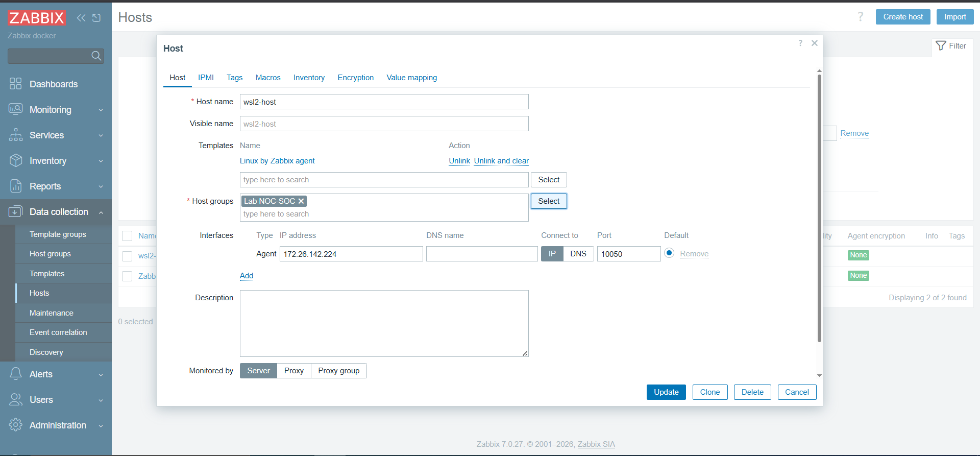This screenshot has height=456, width=980.
Task: Click into the Description text area
Action: coord(384,323)
